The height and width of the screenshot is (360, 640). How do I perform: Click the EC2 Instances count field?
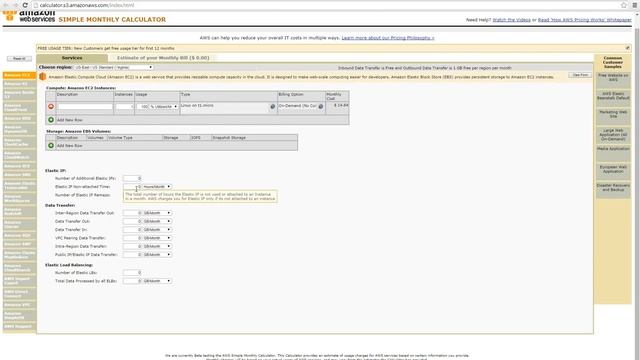coord(124,107)
